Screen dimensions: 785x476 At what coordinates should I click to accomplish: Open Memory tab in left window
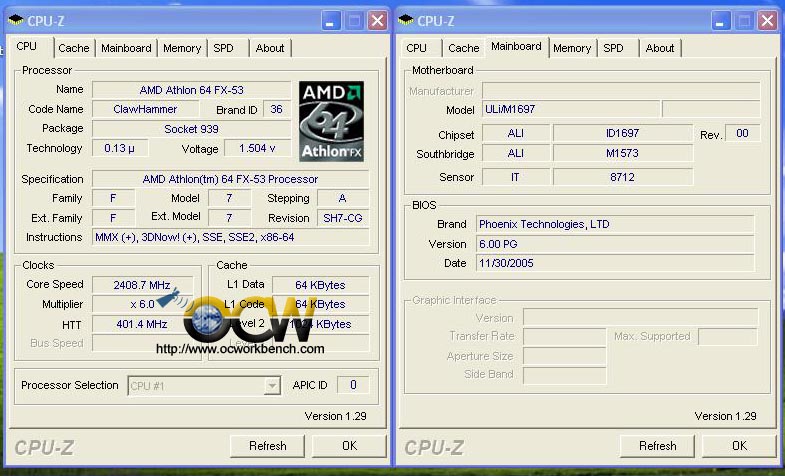coord(182,48)
